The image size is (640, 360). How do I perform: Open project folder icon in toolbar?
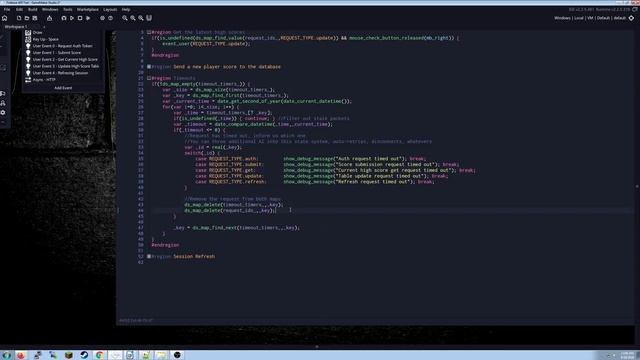point(27,18)
